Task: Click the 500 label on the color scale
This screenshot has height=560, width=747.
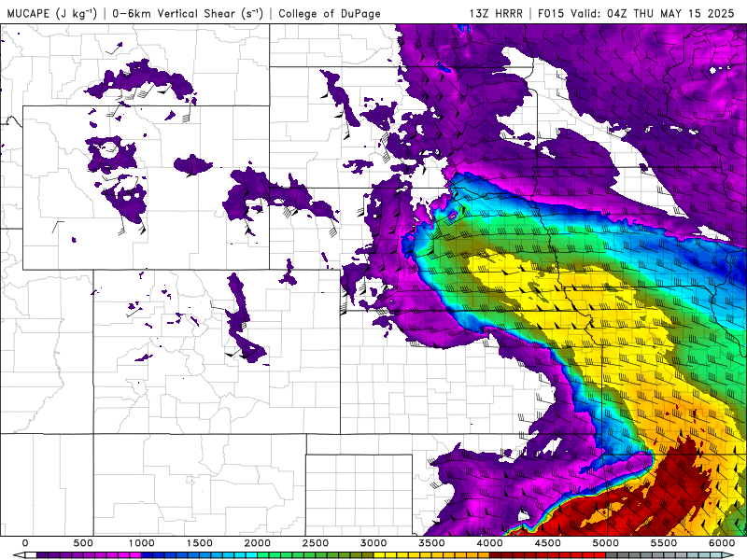Action: [83, 543]
